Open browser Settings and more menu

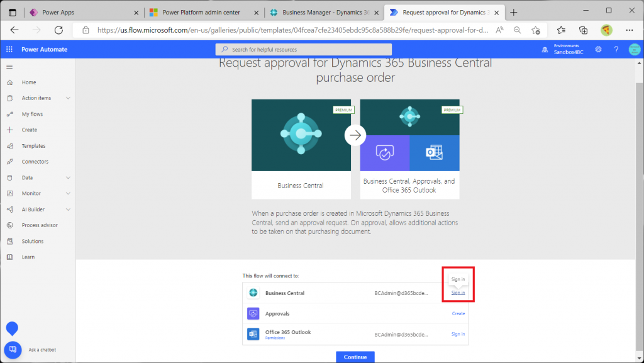coord(629,30)
